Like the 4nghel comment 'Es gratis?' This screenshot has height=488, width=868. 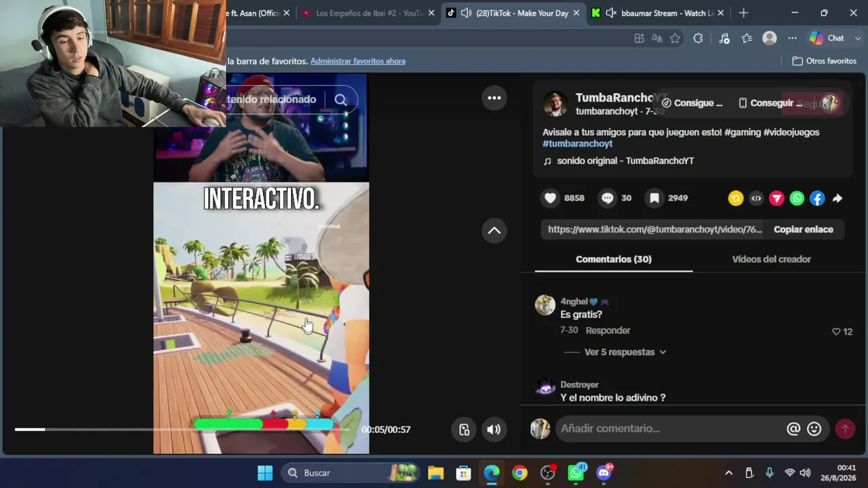836,332
